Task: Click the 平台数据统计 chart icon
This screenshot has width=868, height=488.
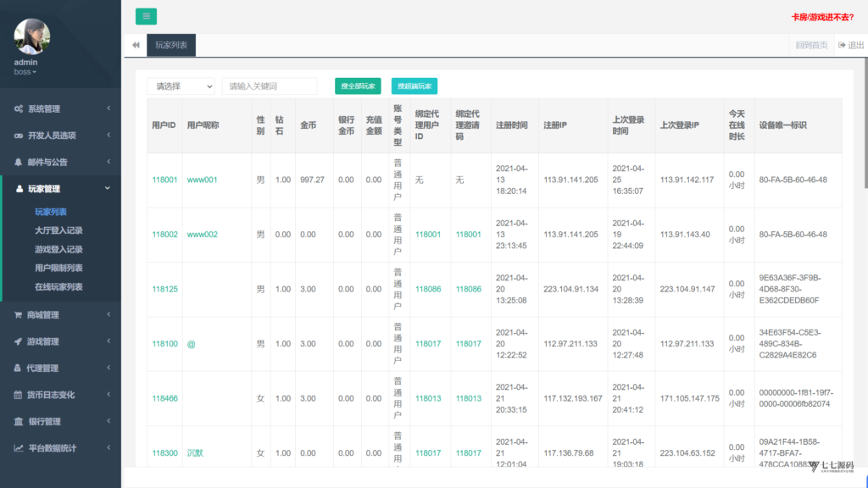Action: tap(19, 448)
